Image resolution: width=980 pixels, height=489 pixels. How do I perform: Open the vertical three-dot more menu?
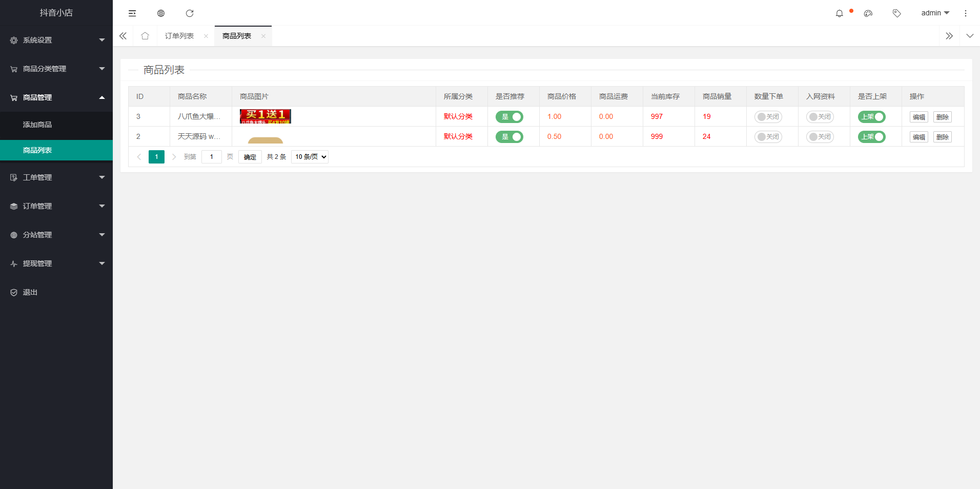pyautogui.click(x=965, y=13)
